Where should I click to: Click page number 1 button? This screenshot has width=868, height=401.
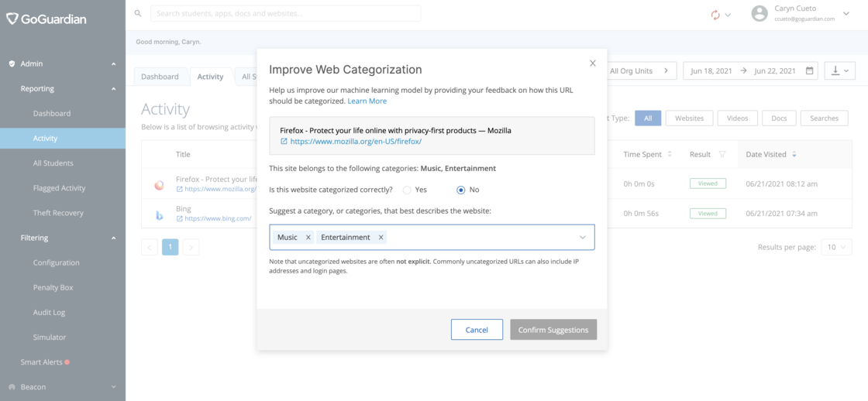tap(170, 247)
